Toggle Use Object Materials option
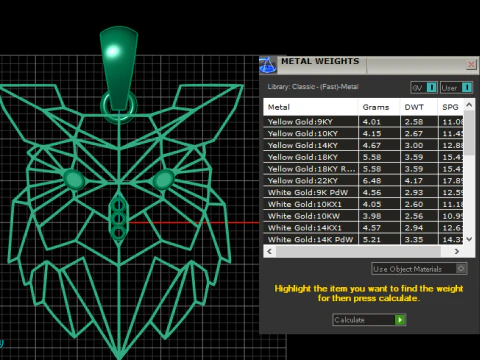 pyautogui.click(x=419, y=269)
